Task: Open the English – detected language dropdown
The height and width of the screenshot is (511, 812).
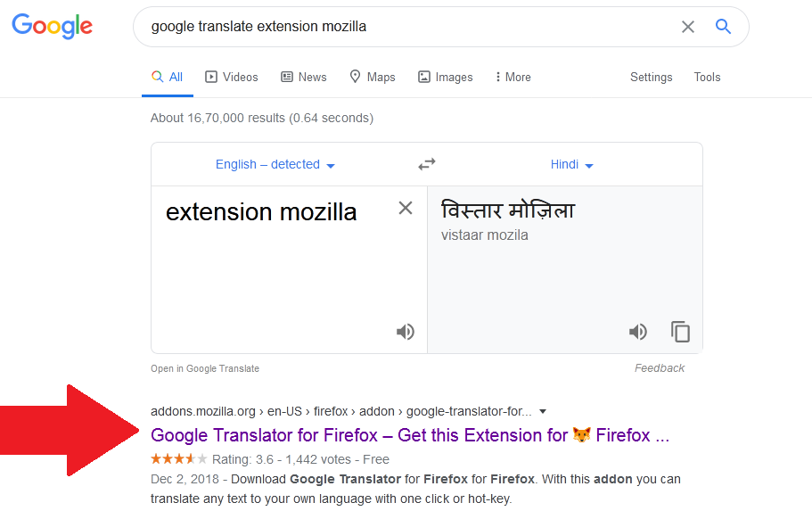Action: (x=275, y=164)
